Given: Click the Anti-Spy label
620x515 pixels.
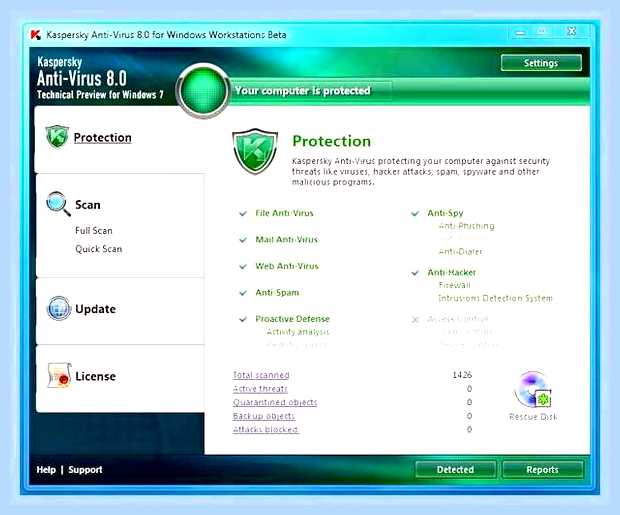Looking at the screenshot, I should [445, 213].
